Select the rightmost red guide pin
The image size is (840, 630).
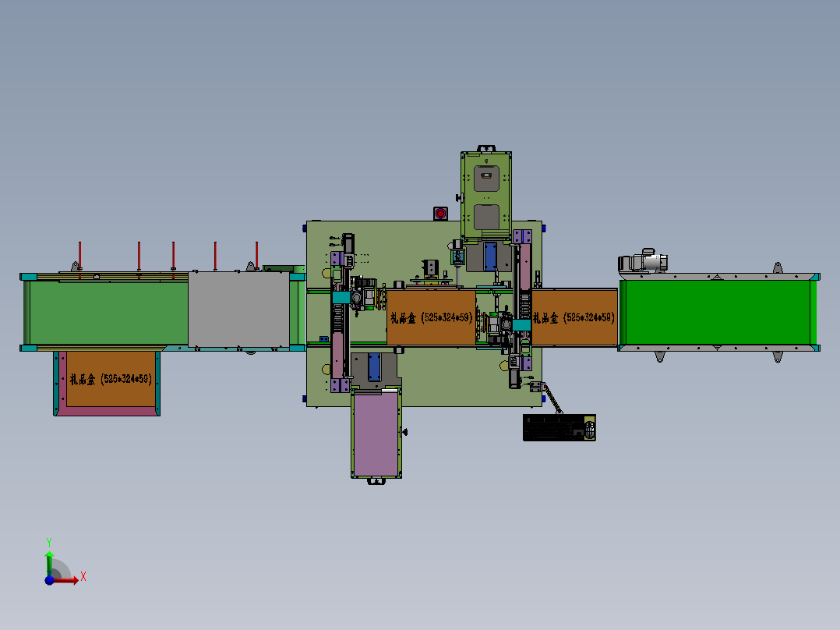tap(257, 255)
